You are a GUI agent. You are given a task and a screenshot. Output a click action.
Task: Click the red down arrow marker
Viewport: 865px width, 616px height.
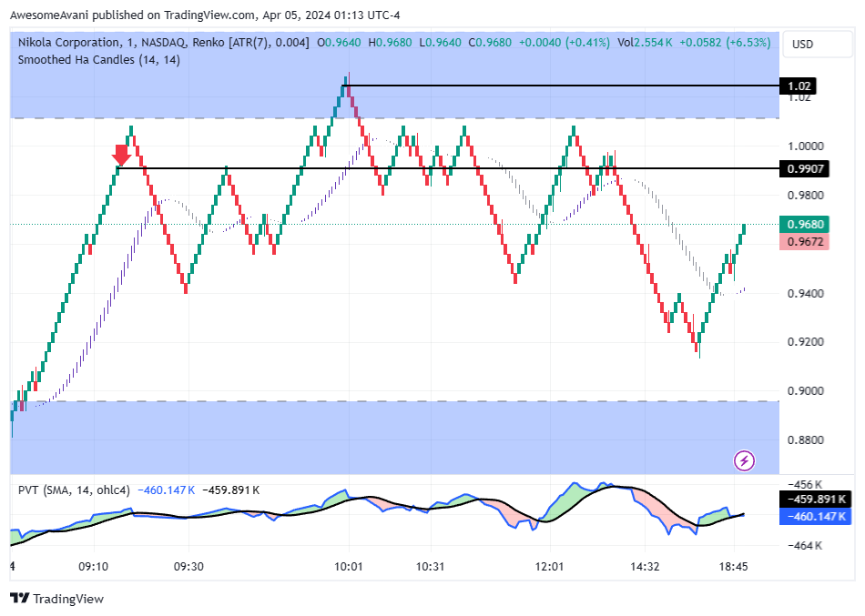[122, 155]
